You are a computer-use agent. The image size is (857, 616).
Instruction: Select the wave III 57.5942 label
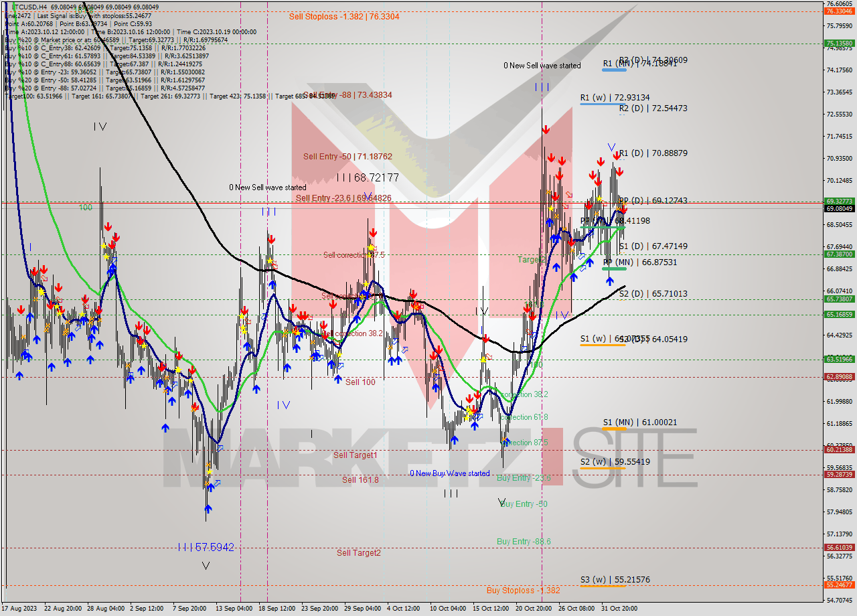(206, 547)
